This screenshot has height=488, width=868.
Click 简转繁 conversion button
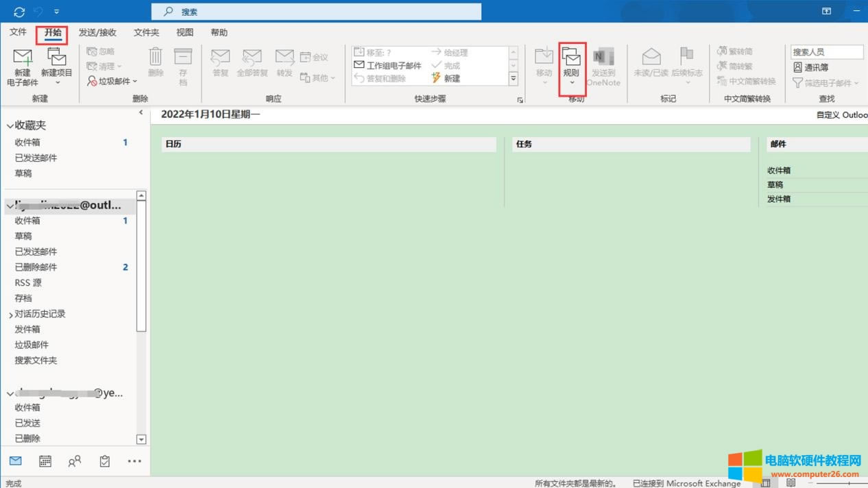pos(735,66)
